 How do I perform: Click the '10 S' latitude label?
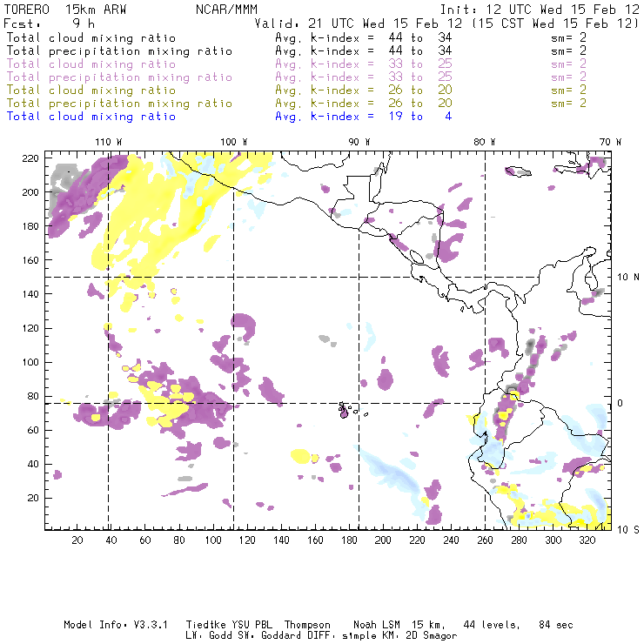point(628,530)
